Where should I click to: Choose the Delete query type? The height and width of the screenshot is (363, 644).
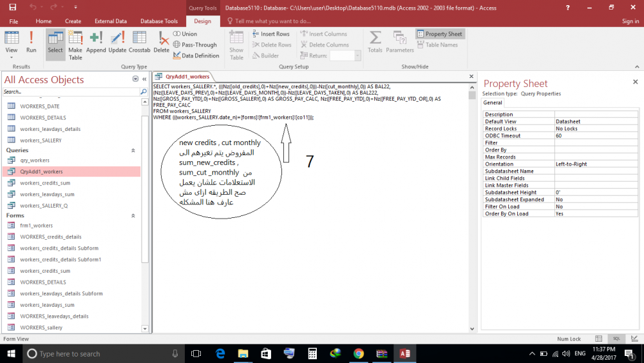(x=162, y=42)
